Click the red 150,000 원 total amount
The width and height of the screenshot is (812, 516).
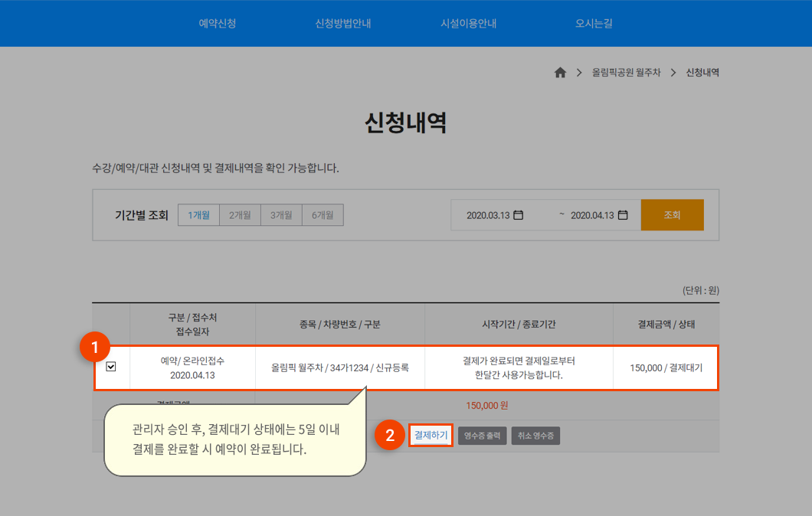486,406
